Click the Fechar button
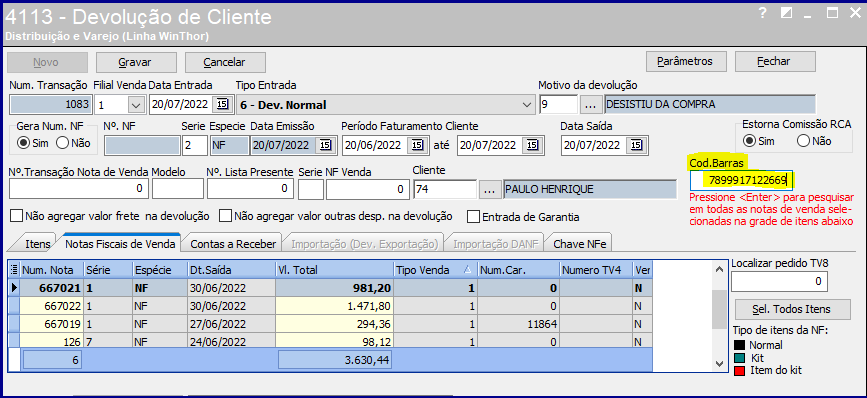This screenshot has width=867, height=398. (x=775, y=61)
